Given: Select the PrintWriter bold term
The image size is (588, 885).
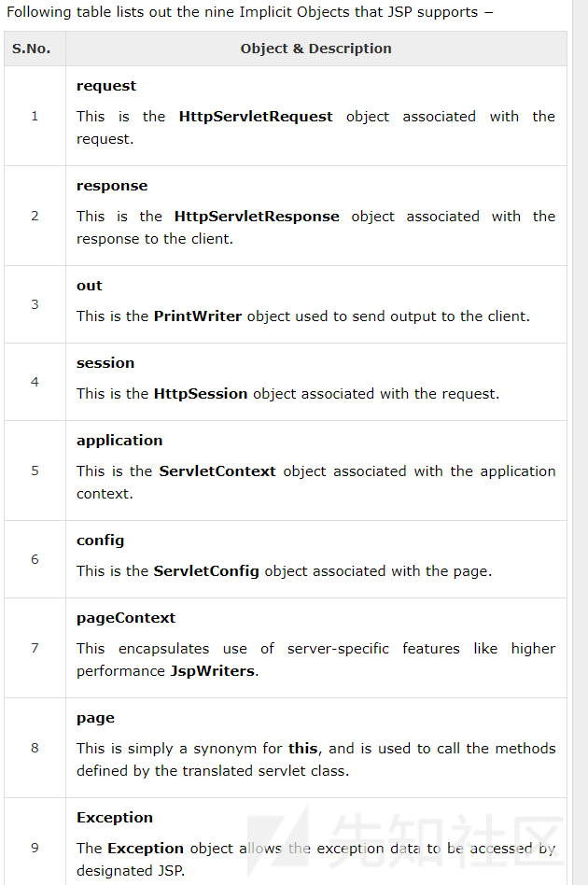Looking at the screenshot, I should point(197,316).
